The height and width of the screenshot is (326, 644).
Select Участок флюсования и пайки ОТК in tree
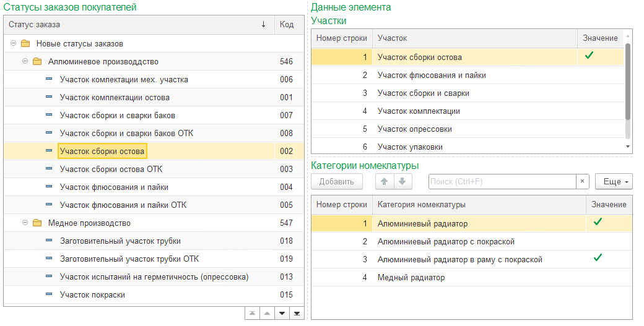pyautogui.click(x=123, y=205)
